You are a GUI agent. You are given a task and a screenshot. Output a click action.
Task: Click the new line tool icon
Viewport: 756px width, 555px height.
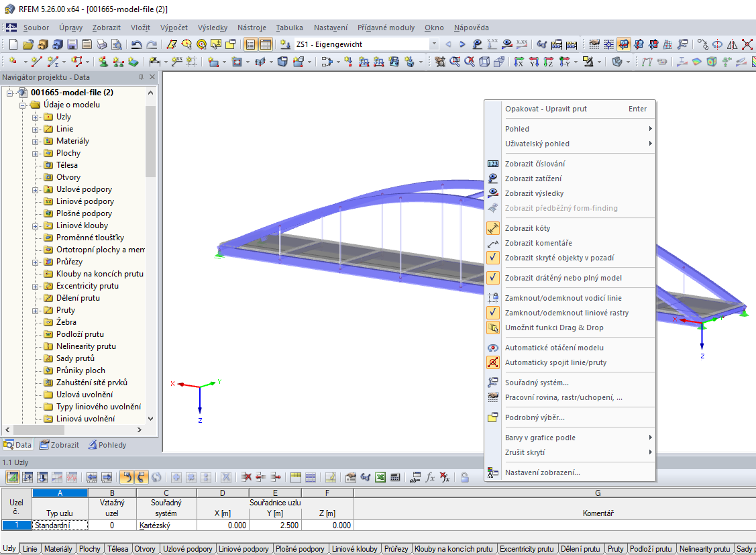point(36,62)
